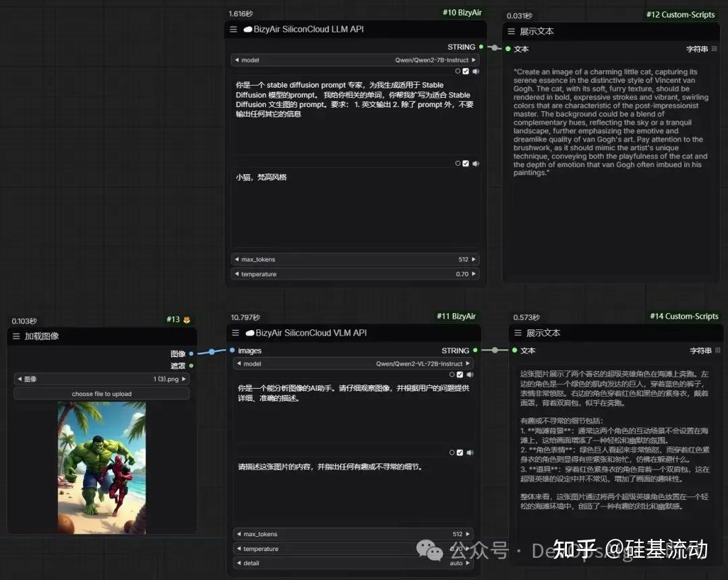Screen dimensions: 728x580
Task: Click the link midpoint between the LLM node and node #12
Action: click(495, 48)
